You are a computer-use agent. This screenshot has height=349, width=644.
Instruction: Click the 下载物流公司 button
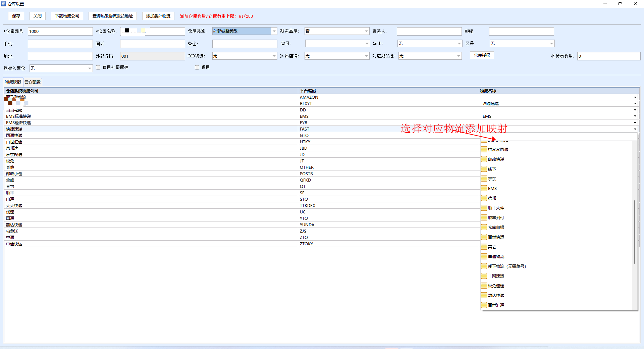[x=67, y=16]
